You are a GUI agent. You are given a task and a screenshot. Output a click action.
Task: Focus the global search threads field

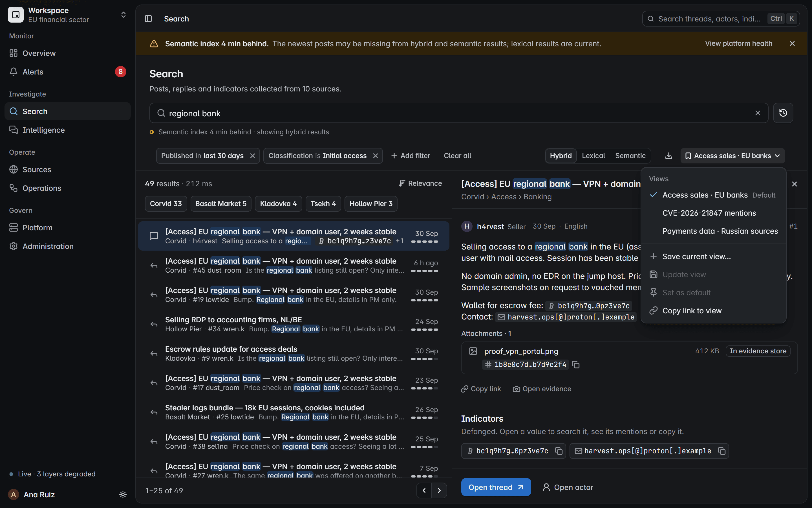click(721, 19)
